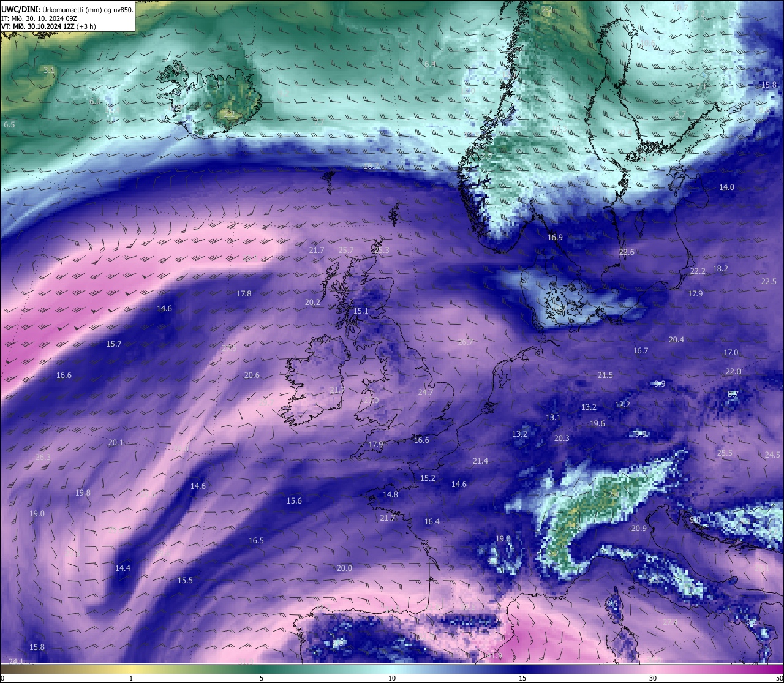Viewport: 784px width, 683px height.
Task: Select the 15.6 value west of Brittany
Action: point(294,500)
